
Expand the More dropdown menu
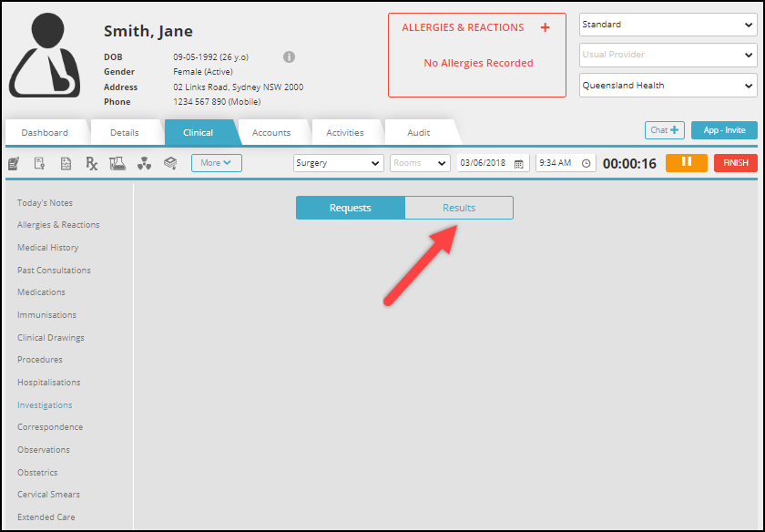click(x=216, y=163)
